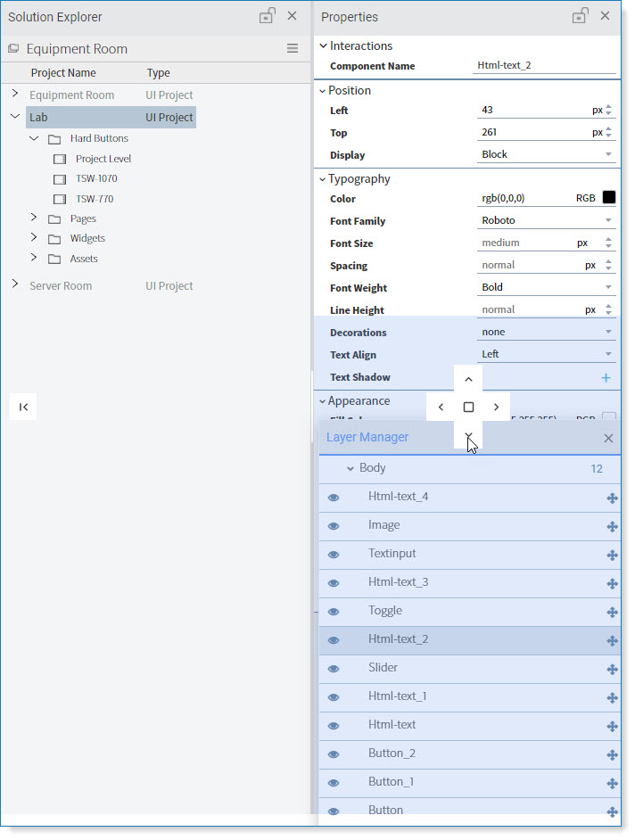Viewport: 635px width, 840px height.
Task: Add a Text Shadow with the plus icon
Action: click(x=606, y=378)
